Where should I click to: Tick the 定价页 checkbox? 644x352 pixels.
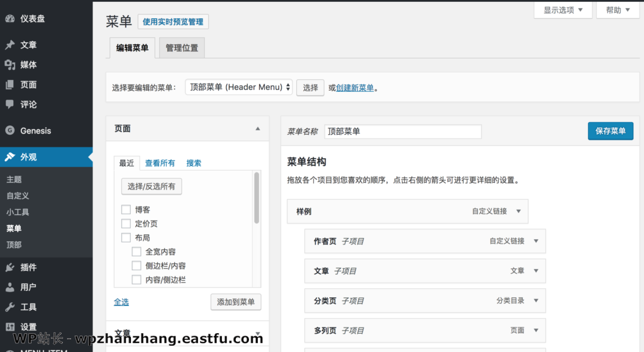[126, 224]
